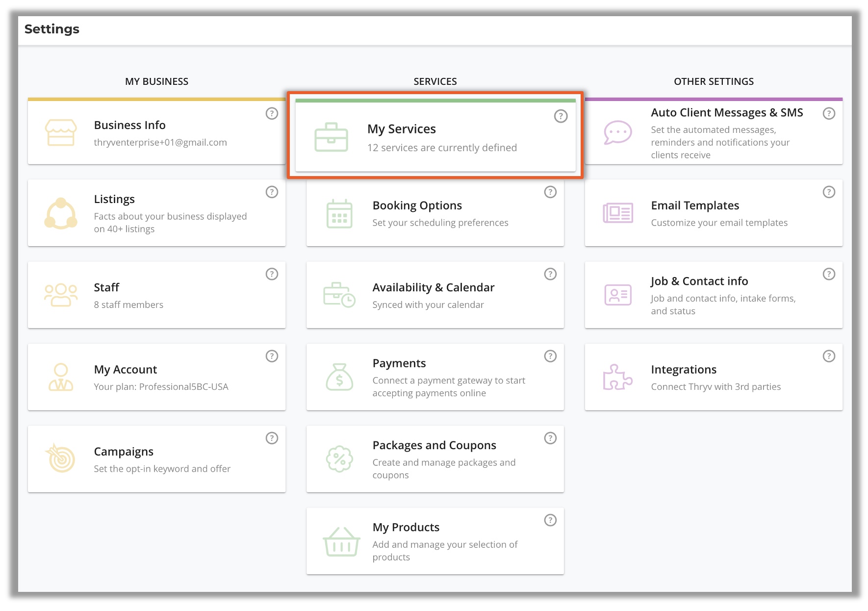868x611 pixels.
Task: Open help for Business Info card
Action: 272,113
